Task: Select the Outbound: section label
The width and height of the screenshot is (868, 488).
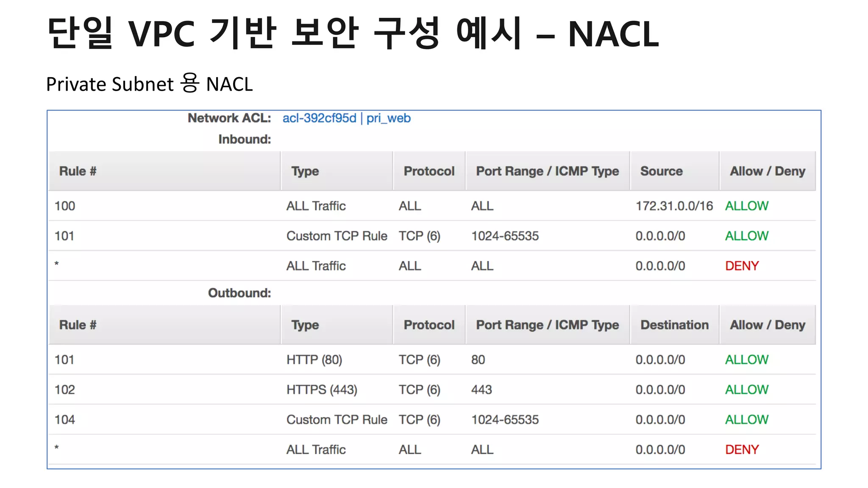Action: click(x=239, y=293)
